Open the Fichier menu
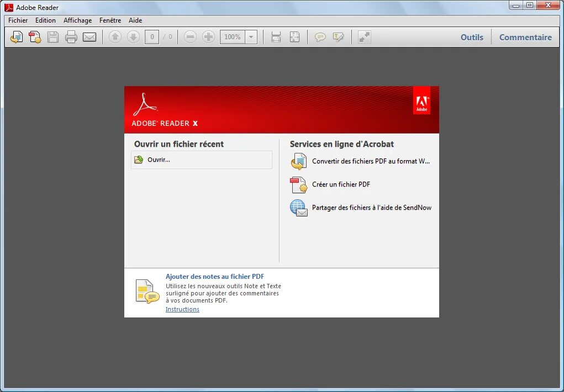The image size is (564, 392). click(18, 20)
